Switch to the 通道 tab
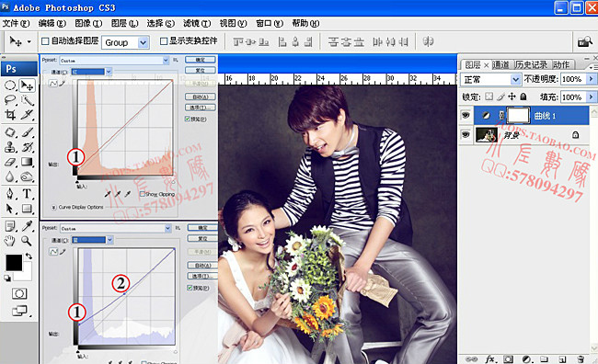 point(500,64)
